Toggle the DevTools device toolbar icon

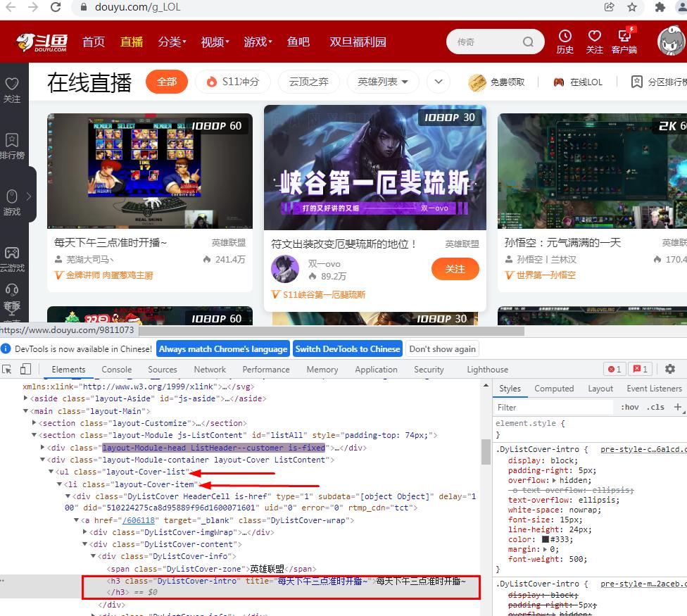pyautogui.click(x=25, y=370)
